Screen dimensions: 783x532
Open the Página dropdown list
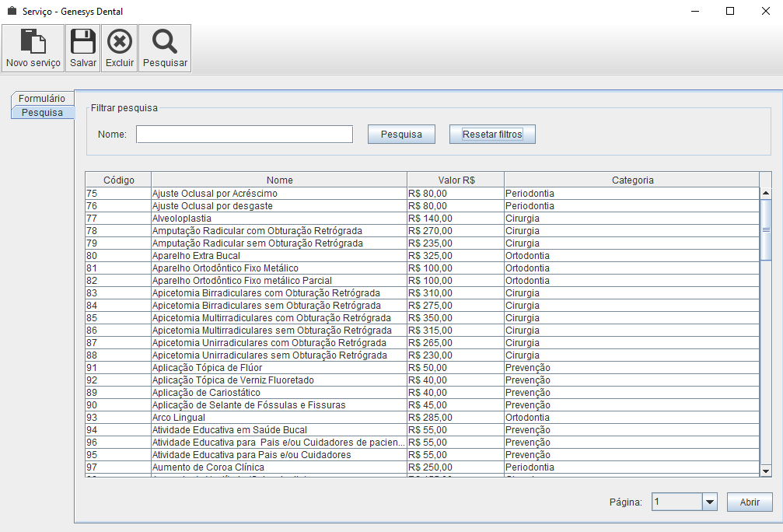click(x=709, y=502)
